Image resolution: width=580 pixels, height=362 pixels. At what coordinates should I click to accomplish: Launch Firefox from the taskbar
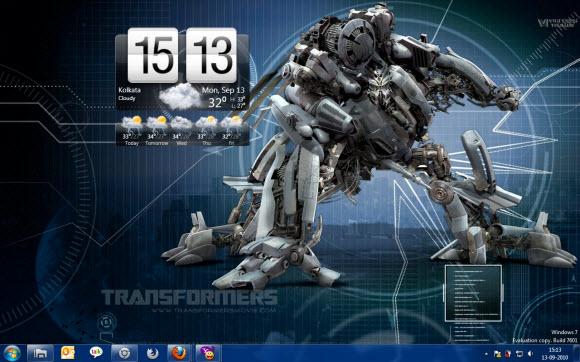(179, 353)
